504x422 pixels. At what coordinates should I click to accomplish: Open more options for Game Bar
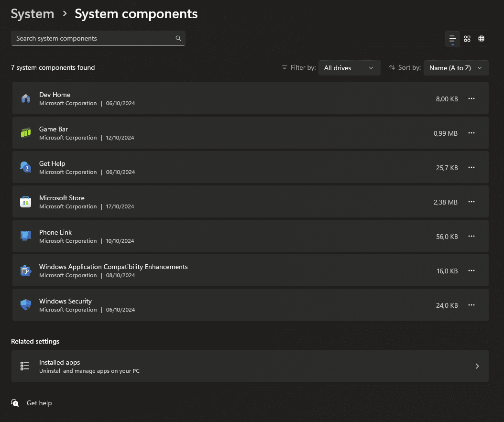[x=471, y=133]
